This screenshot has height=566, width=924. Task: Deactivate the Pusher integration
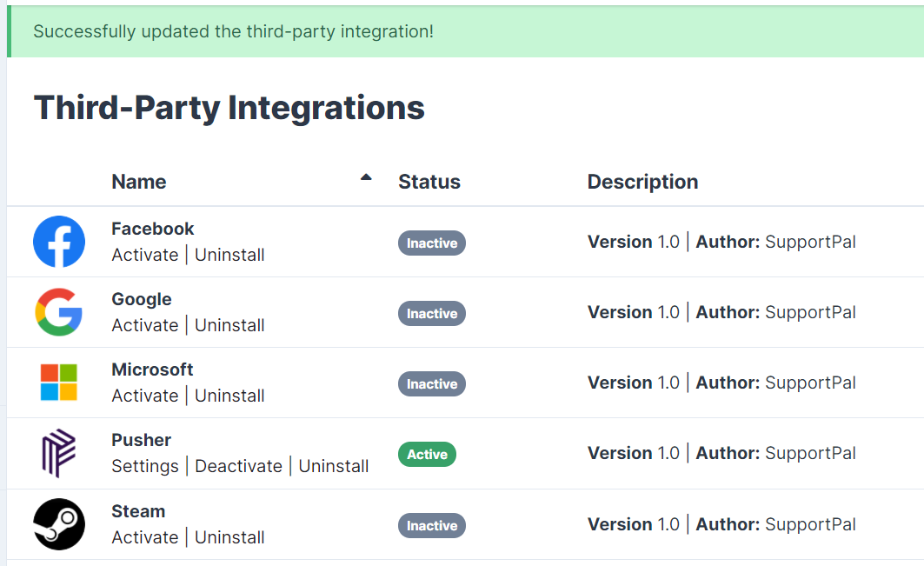pos(239,466)
